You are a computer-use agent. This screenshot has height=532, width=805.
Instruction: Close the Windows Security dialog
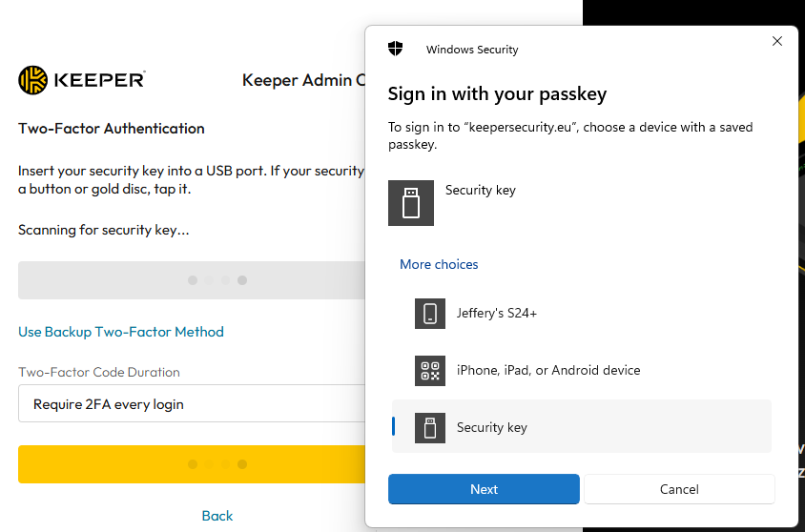pyautogui.click(x=776, y=41)
